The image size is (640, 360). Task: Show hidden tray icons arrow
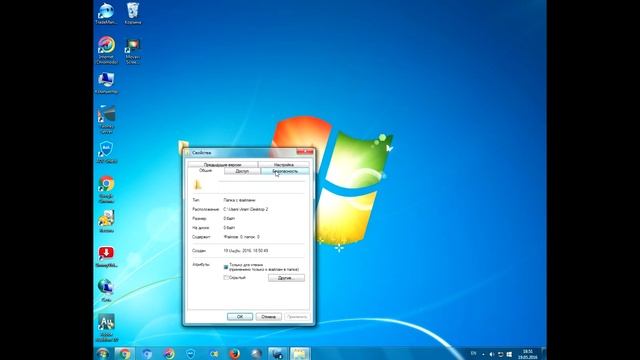pyautogui.click(x=483, y=354)
